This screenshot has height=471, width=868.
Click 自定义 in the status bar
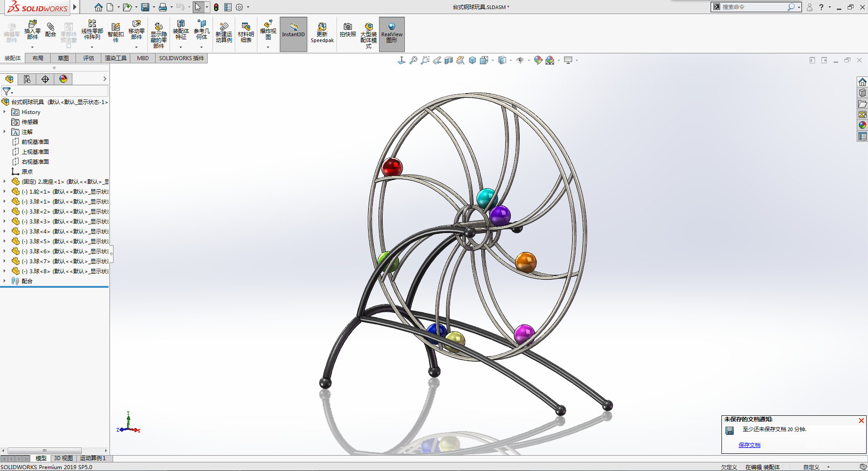(x=811, y=467)
